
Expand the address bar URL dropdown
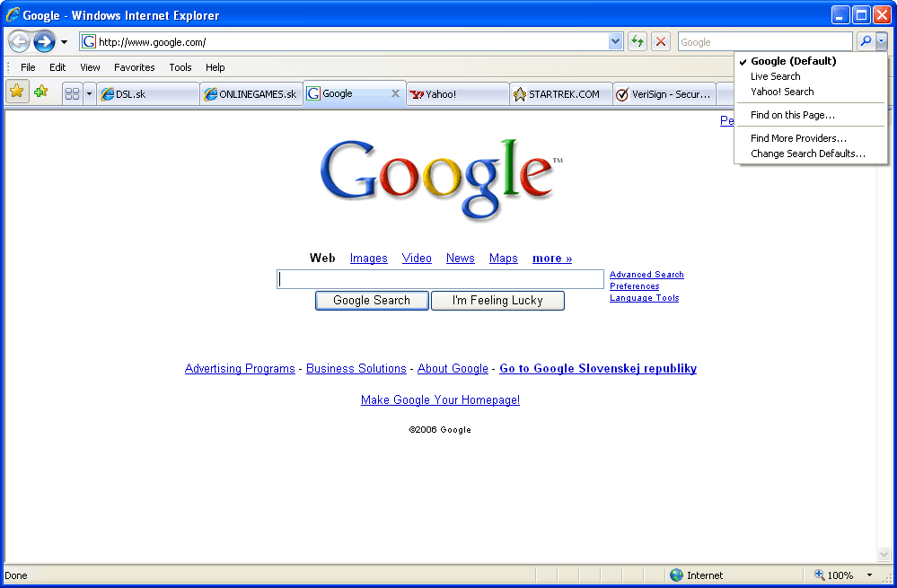pos(616,41)
